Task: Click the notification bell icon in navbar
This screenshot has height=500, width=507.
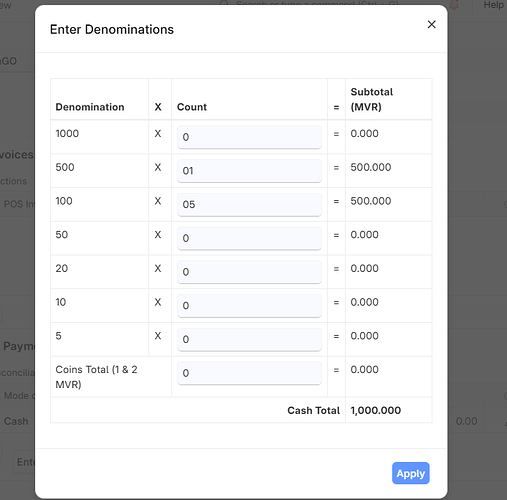Action: pyautogui.click(x=454, y=5)
